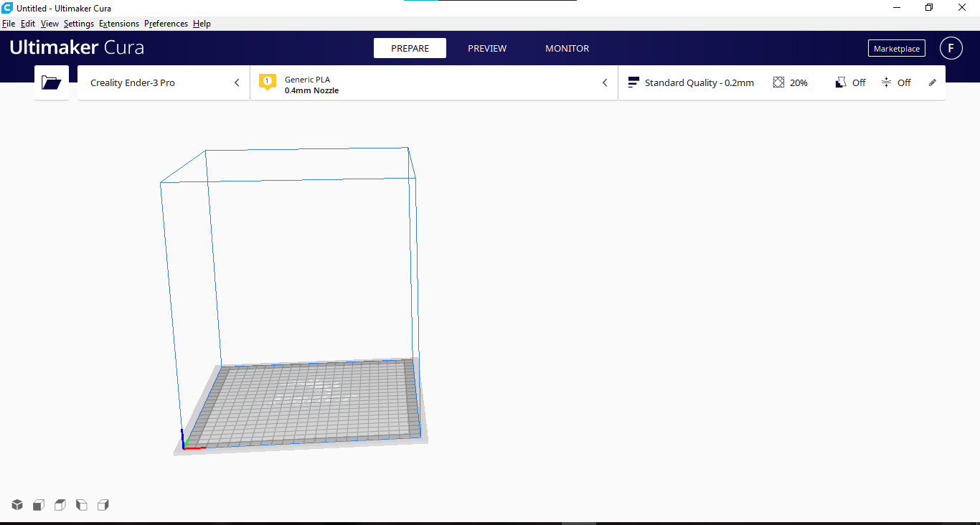Click the Ultimaker Cura logo
This screenshot has height=525, width=980.
(77, 48)
